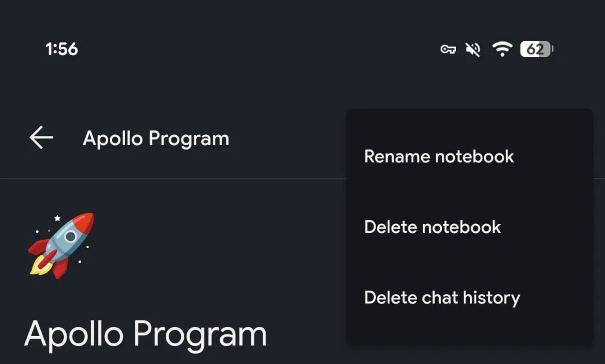Select Delete notebook from the menu
Screen dimensions: 605x364
point(432,227)
